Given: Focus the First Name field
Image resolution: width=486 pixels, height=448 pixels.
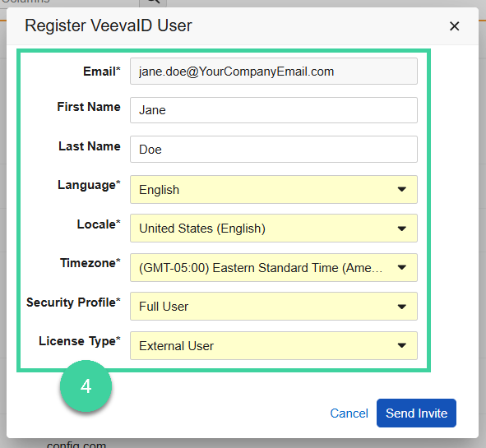Looking at the screenshot, I should 274,110.
